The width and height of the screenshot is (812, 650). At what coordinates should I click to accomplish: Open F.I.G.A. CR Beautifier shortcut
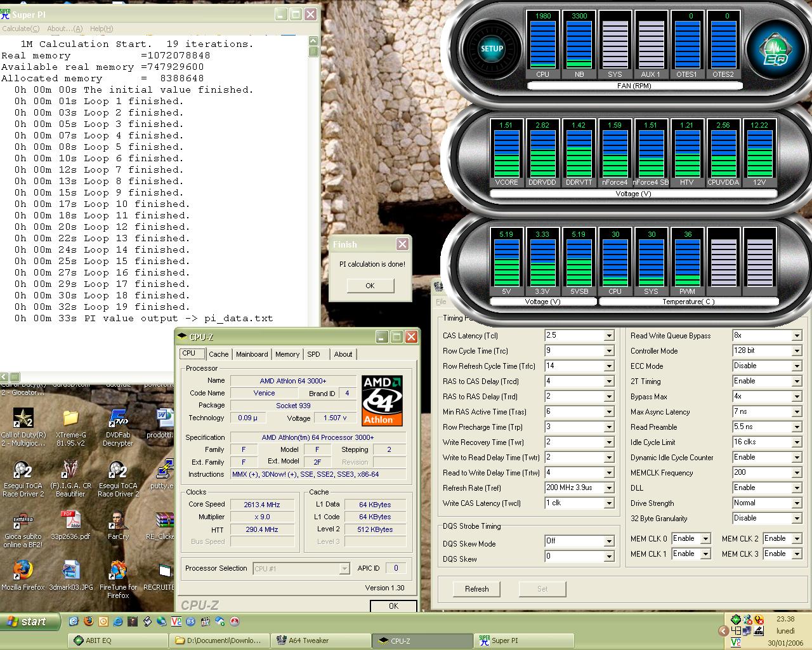[x=70, y=479]
